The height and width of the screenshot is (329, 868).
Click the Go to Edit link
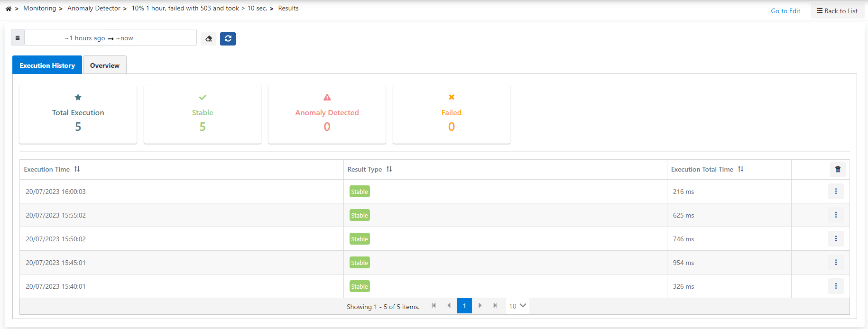click(785, 11)
